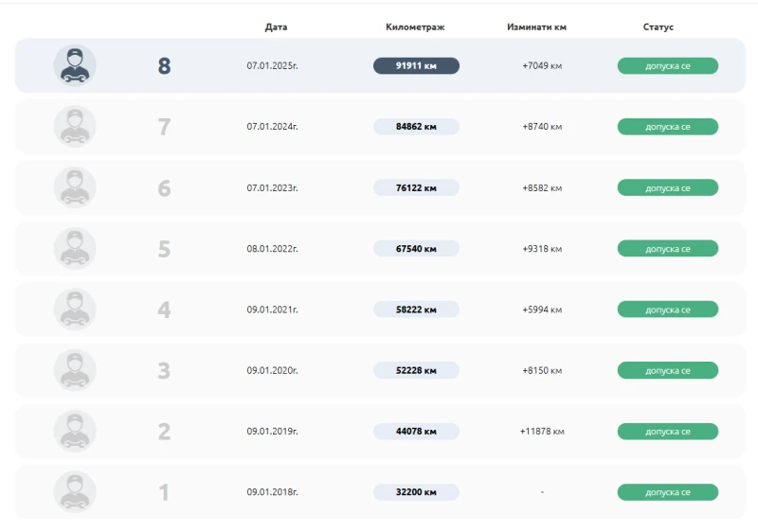
Task: Click the допуска се status for 07.01.2025г.
Action: point(667,66)
